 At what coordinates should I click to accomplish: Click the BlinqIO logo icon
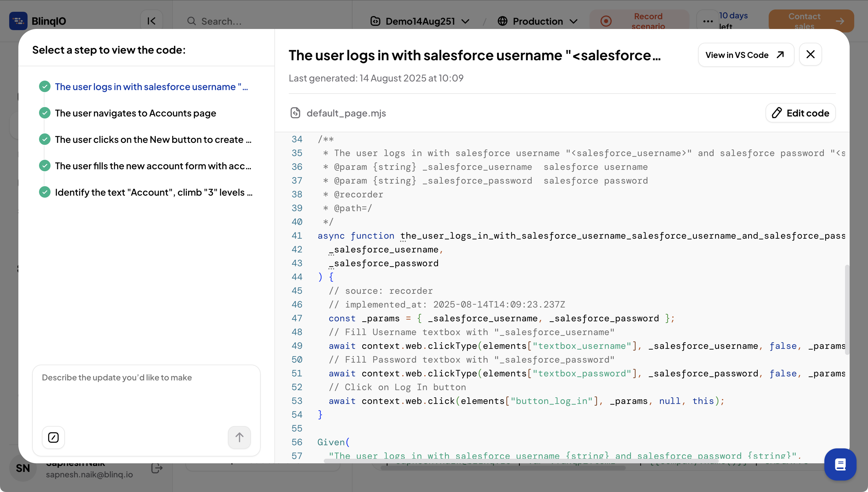click(18, 21)
